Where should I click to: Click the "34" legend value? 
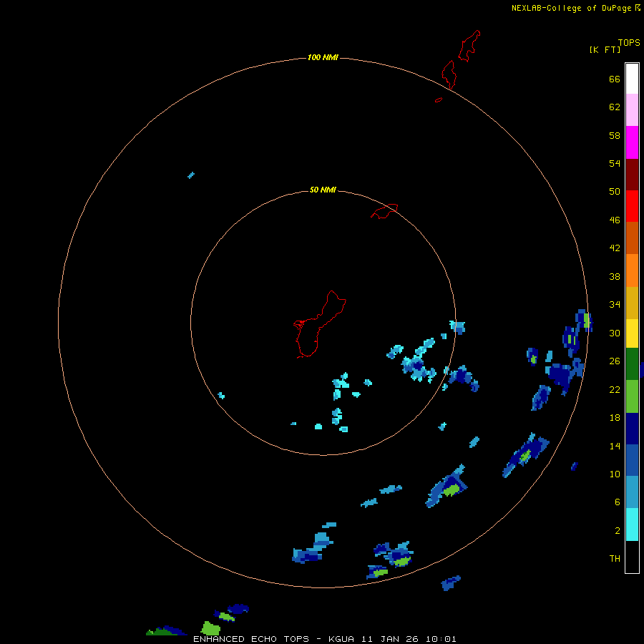pyautogui.click(x=615, y=305)
